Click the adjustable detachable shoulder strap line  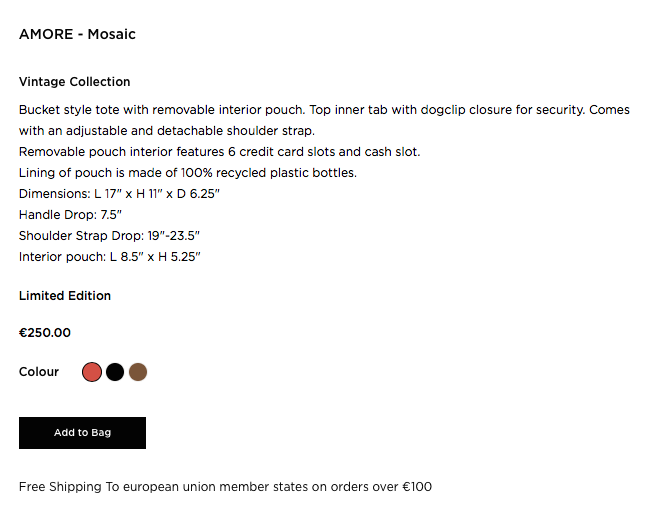pyautogui.click(x=167, y=131)
